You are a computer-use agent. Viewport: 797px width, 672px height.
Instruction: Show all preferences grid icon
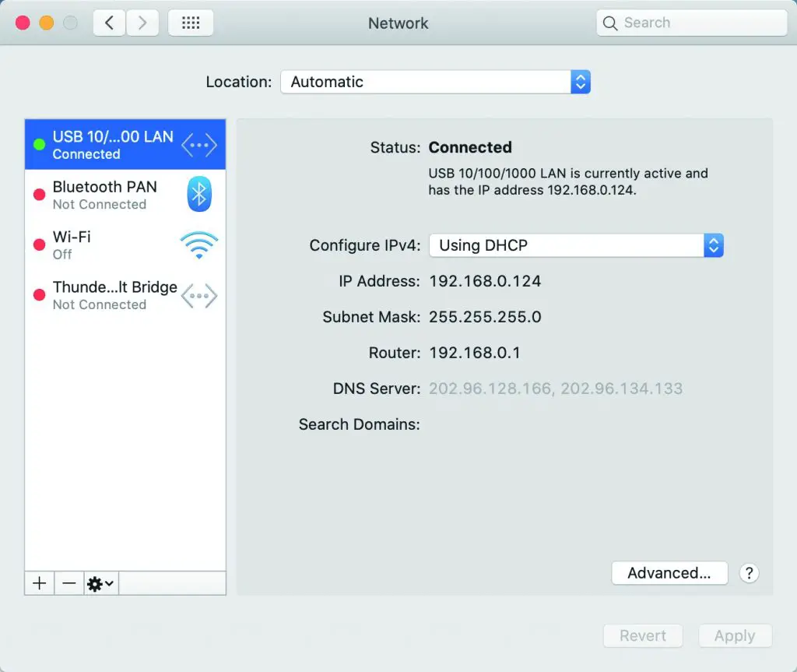[191, 23]
